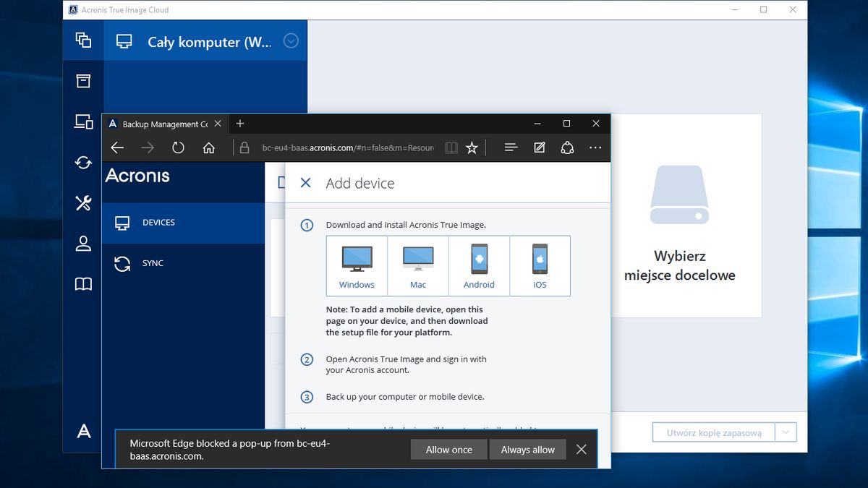
Task: Open Tools wrench icon in True Image sidebar
Action: [x=83, y=203]
